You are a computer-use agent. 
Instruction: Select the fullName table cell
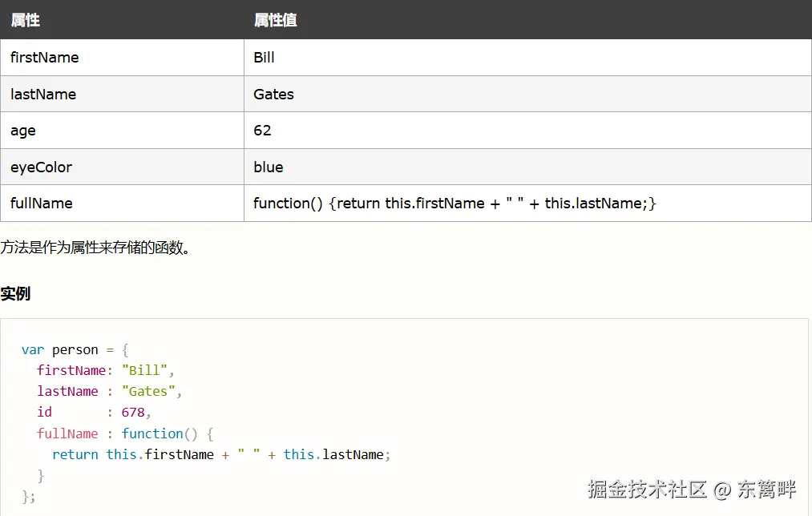42,204
